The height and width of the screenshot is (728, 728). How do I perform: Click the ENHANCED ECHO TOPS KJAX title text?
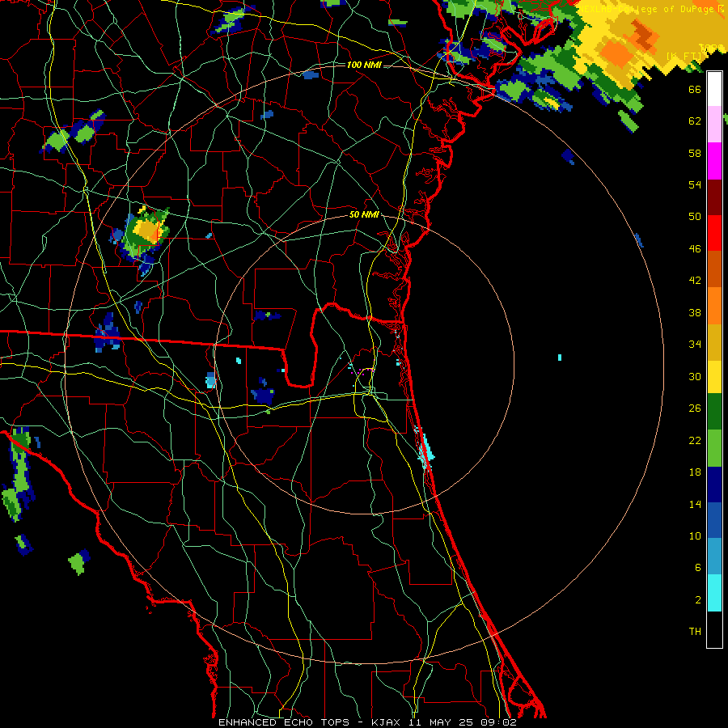(x=367, y=722)
